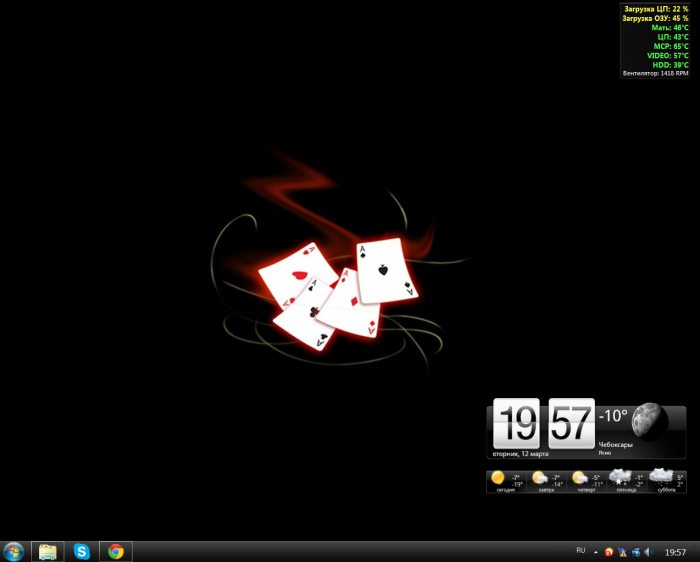Click the date вторник, 12 марта
Image resolution: width=700 pixels, height=562 pixels.
pos(521,454)
